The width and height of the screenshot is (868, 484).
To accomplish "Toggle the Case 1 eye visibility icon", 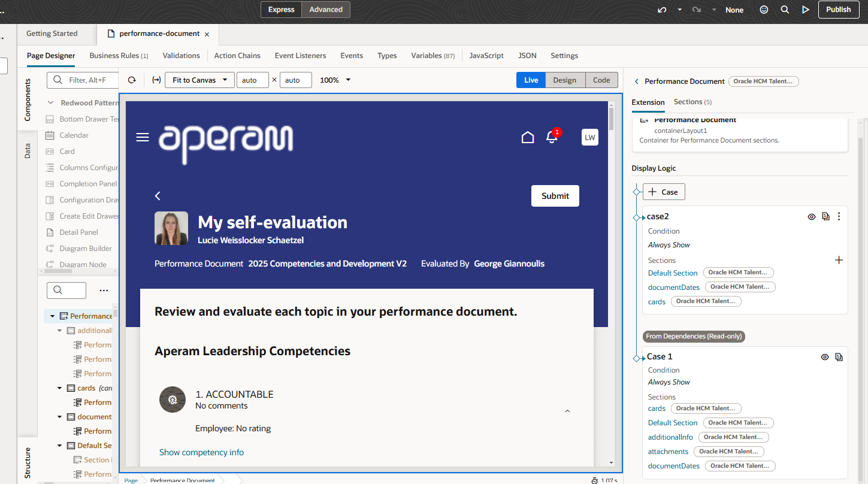I will (825, 357).
